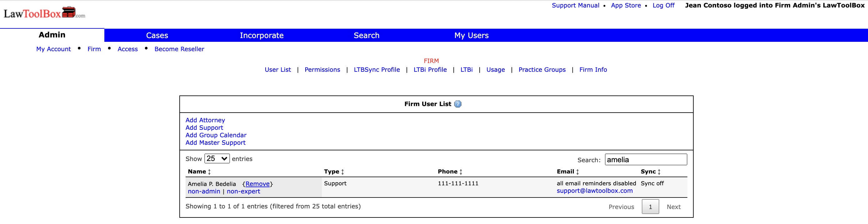Toggle non-expert status for Amelia
Image resolution: width=868 pixels, height=224 pixels.
point(243,191)
